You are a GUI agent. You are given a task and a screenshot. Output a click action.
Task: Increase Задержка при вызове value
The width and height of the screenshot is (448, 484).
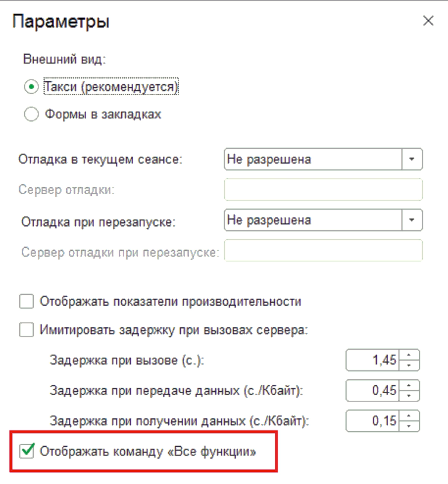click(x=409, y=355)
